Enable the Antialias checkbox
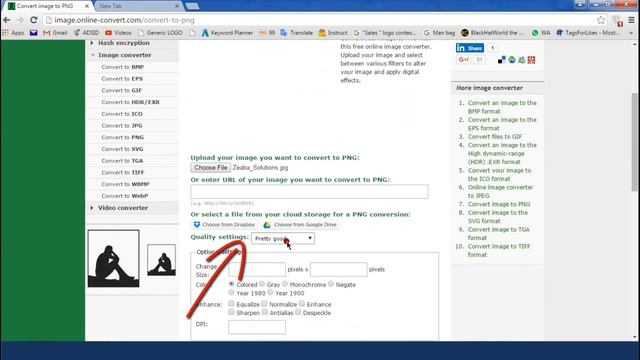This screenshot has height=360, width=640. [x=265, y=312]
